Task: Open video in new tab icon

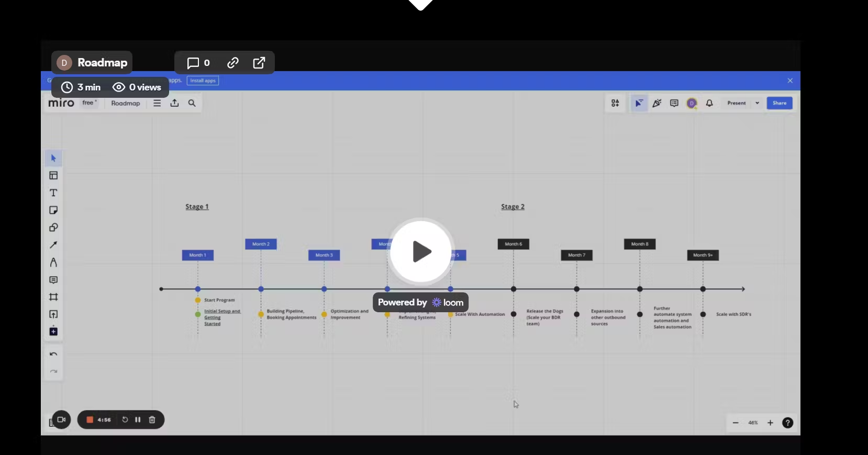Action: 259,63
